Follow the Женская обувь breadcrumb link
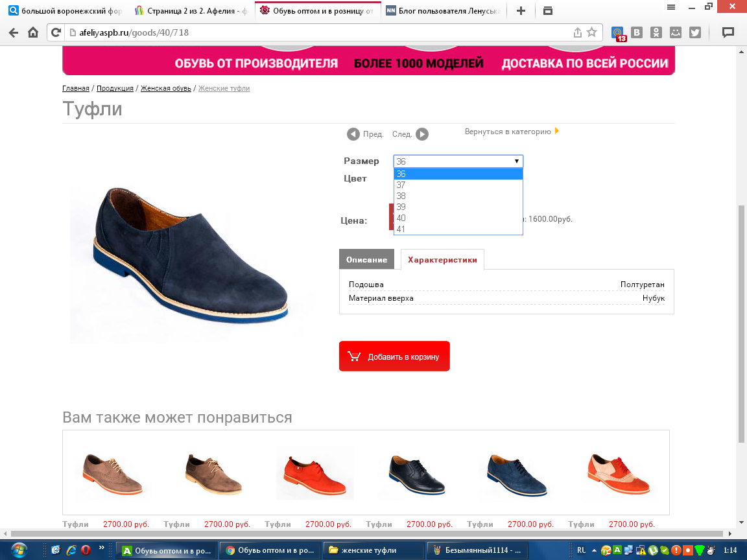 pyautogui.click(x=165, y=88)
